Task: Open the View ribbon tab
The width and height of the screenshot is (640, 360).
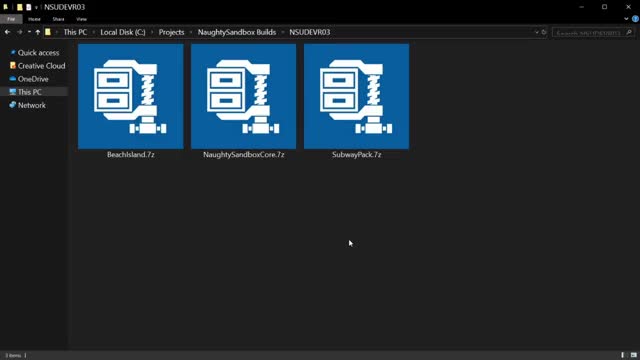Action: point(81,19)
